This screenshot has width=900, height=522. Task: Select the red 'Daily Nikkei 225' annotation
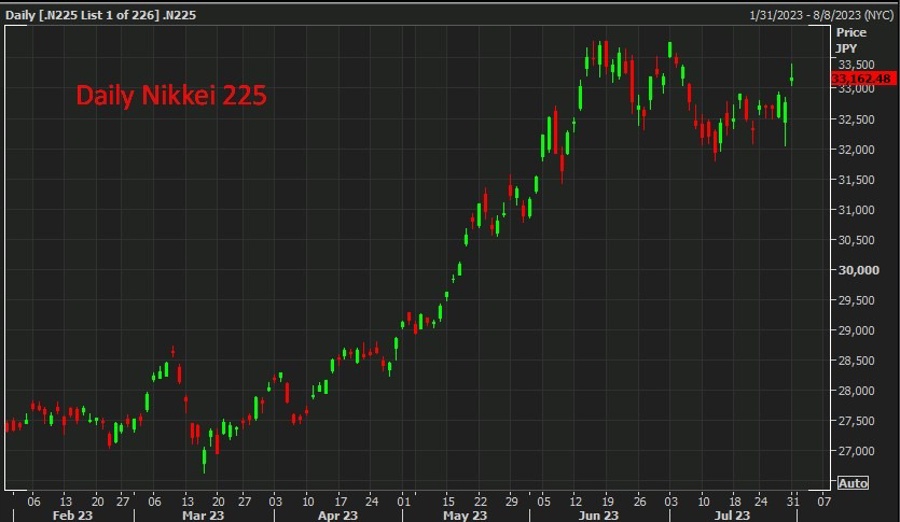point(171,95)
